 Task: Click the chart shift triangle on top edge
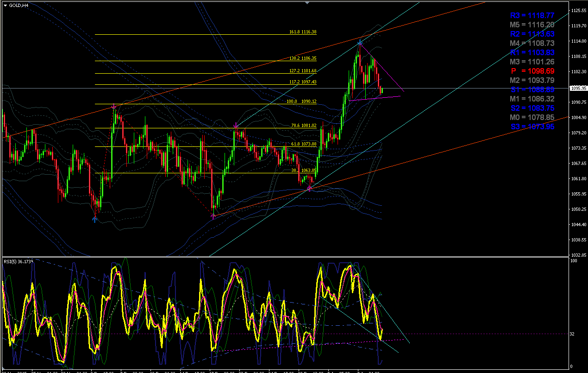tap(307, 3)
